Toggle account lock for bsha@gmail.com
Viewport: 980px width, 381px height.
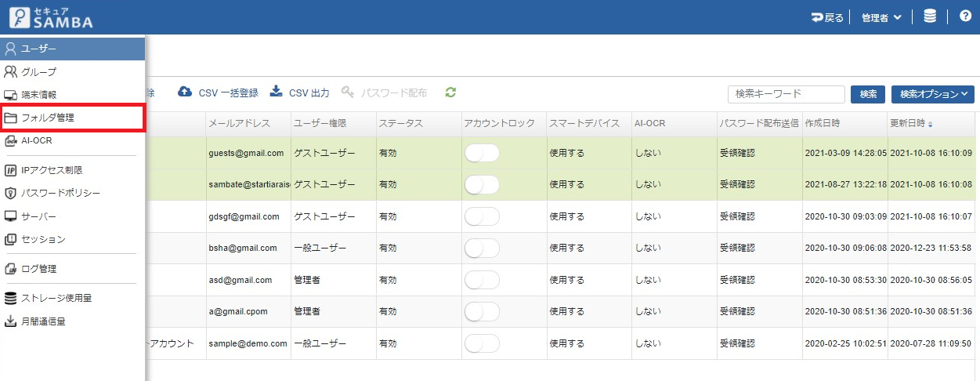[x=482, y=249]
